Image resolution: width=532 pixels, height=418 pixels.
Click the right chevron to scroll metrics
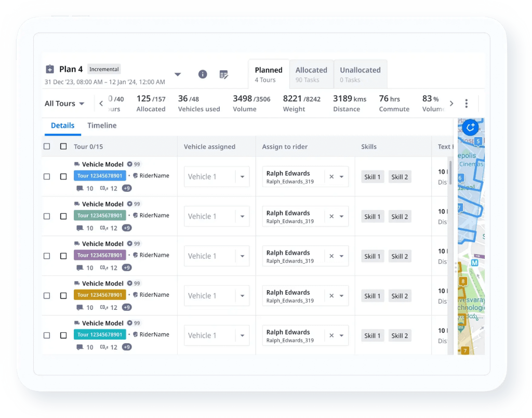click(x=451, y=103)
